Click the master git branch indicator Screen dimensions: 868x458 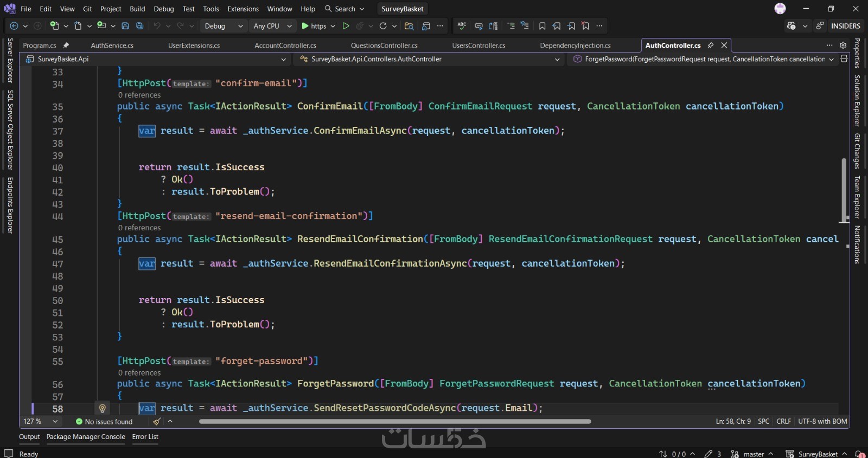click(x=753, y=454)
